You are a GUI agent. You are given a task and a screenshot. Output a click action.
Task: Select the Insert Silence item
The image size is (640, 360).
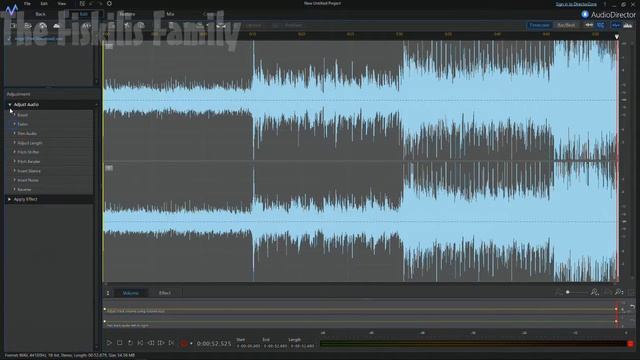point(29,171)
